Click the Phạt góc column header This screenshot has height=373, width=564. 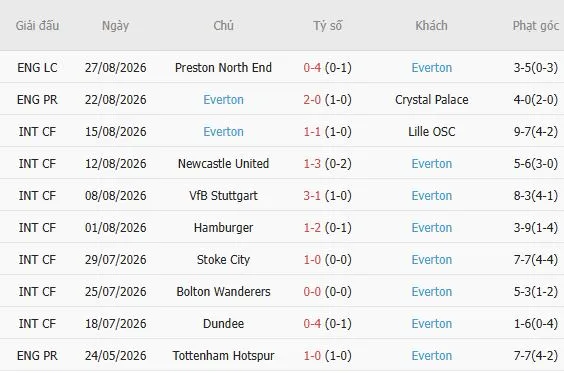(536, 26)
